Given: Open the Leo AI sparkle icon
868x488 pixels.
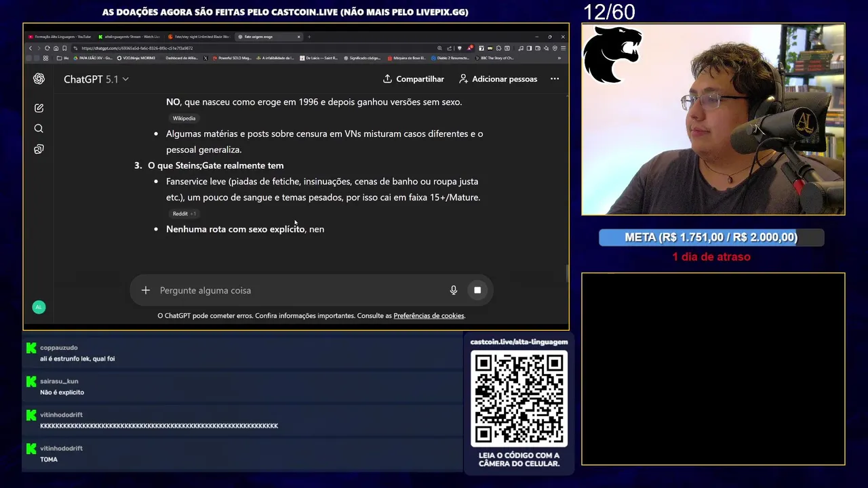Looking at the screenshot, I should pyautogui.click(x=546, y=48).
